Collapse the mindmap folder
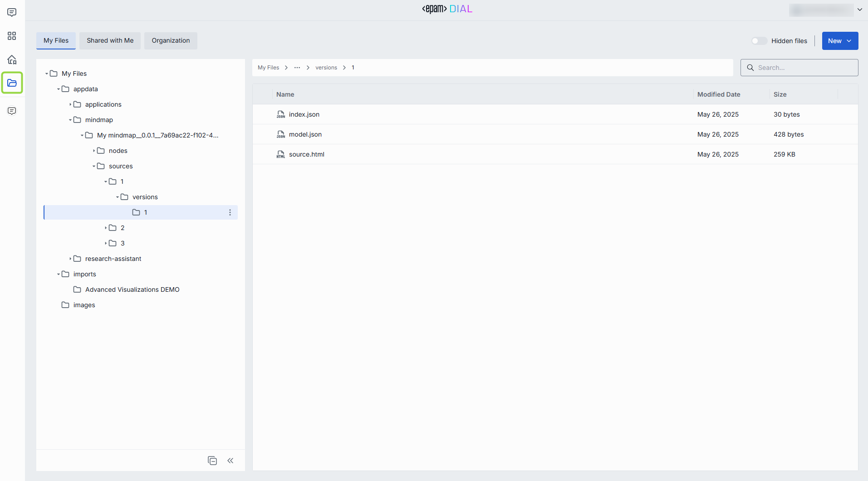This screenshot has width=868, height=481. 70,120
